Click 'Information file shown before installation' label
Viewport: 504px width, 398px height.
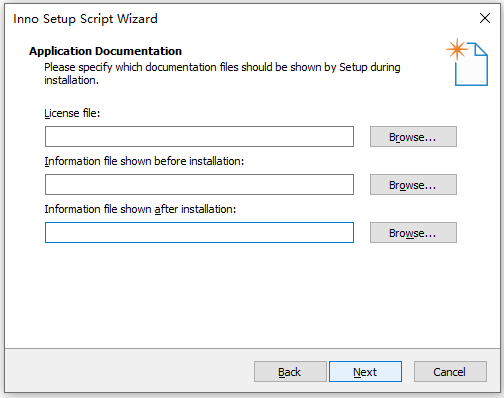(x=144, y=161)
